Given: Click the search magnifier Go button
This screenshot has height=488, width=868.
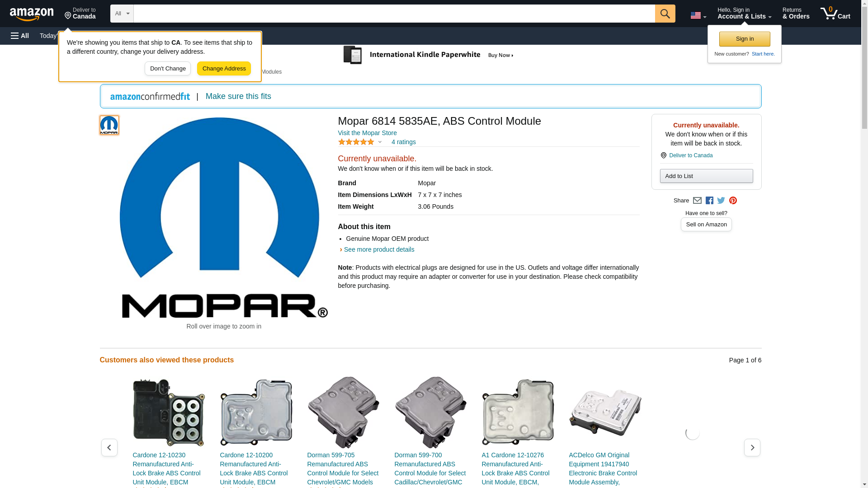Looking at the screenshot, I should (665, 14).
